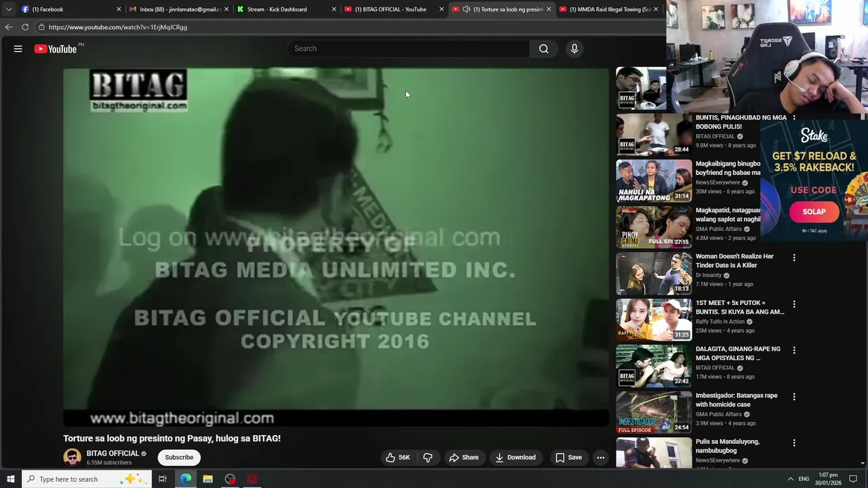Close the Facebook tab
Viewport: 868px width, 488px height.
pyautogui.click(x=119, y=9)
